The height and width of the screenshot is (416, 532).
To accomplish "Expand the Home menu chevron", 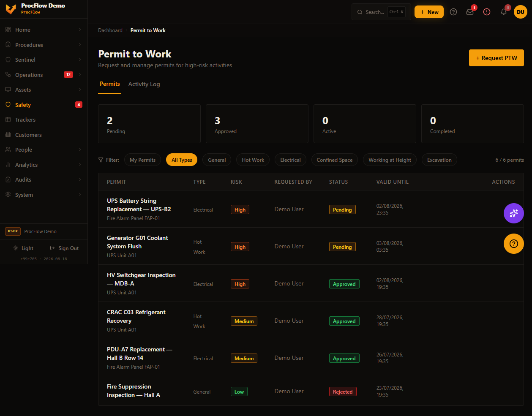I will pos(80,30).
